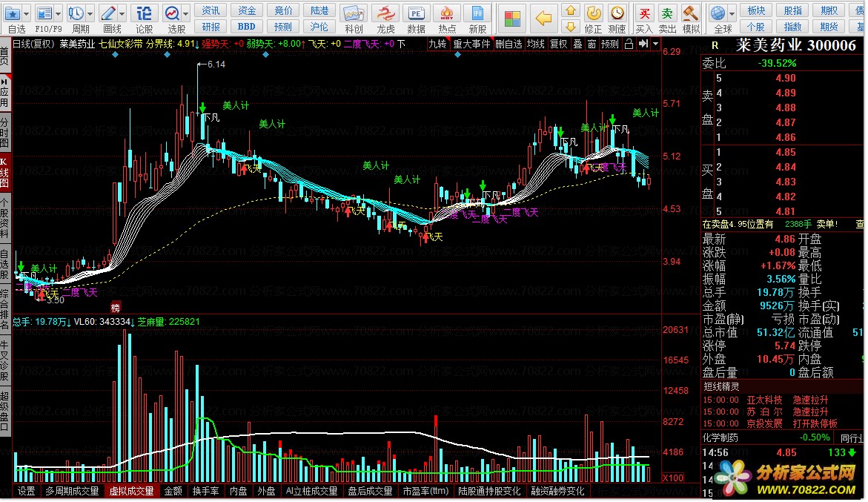The height and width of the screenshot is (502, 868).
Task: Toggle 预测 forecast display
Action: point(610,44)
